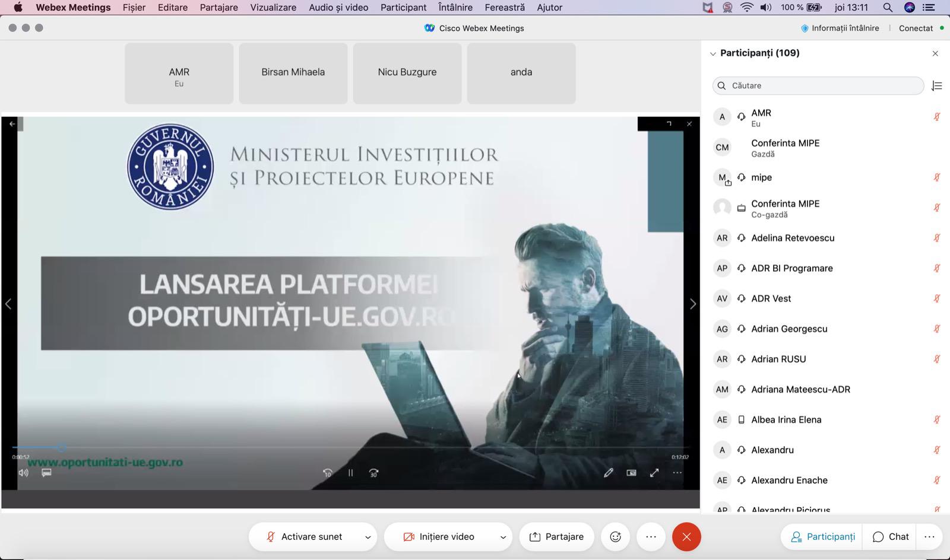Expand video to fullscreen
Image resolution: width=950 pixels, height=560 pixels.
654,473
